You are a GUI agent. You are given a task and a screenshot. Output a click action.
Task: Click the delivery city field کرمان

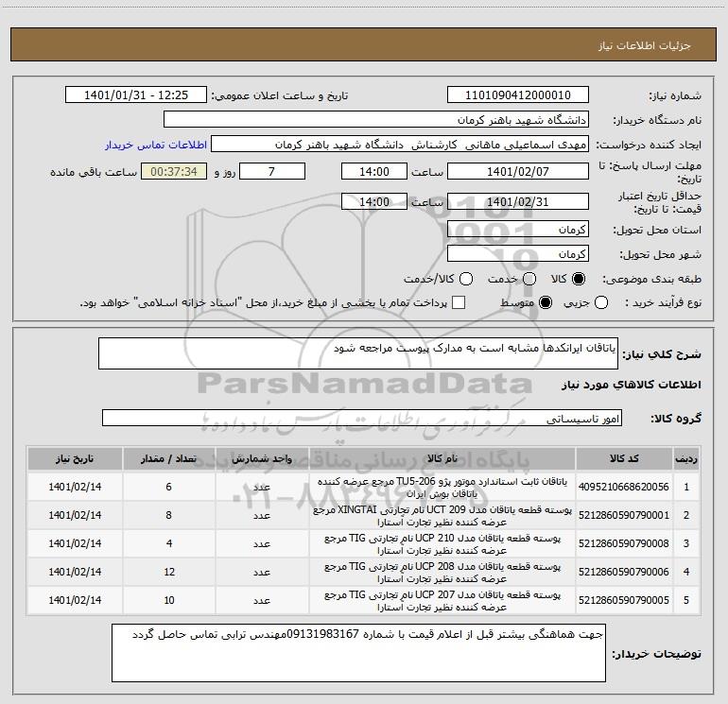pos(518,254)
